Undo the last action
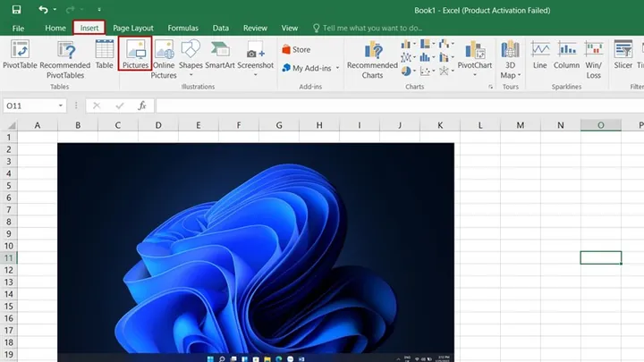Screen dimensions: 644x362 click(43, 10)
